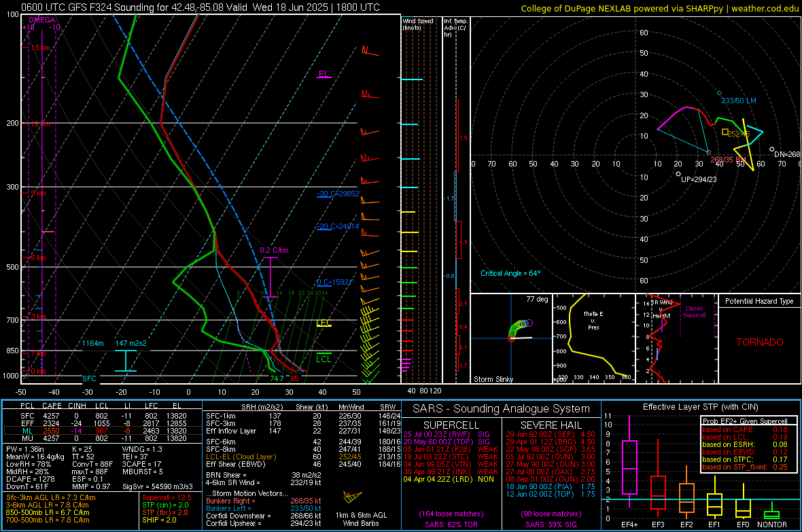
Task: Click the 268/35 RM hodograph label
Action: tap(729, 160)
